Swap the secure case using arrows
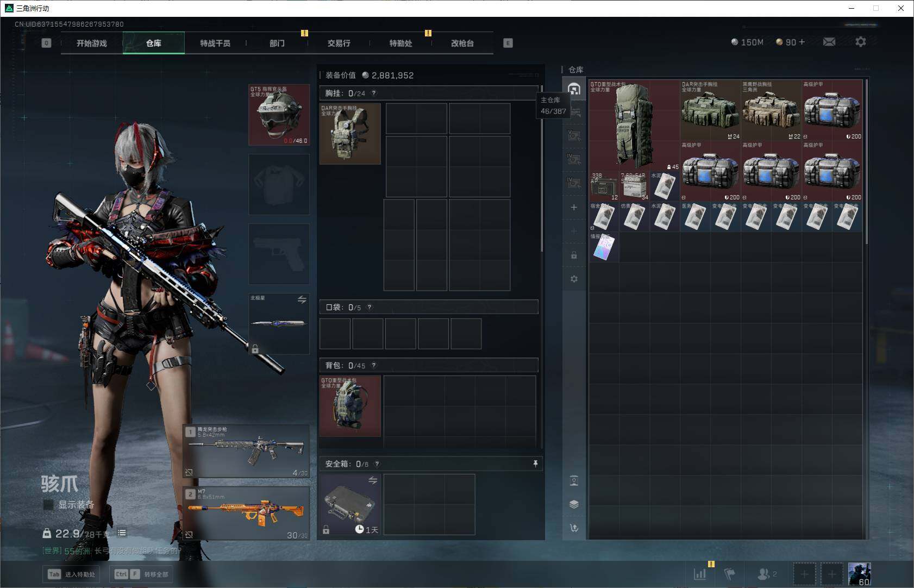The height and width of the screenshot is (588, 914). (373, 480)
